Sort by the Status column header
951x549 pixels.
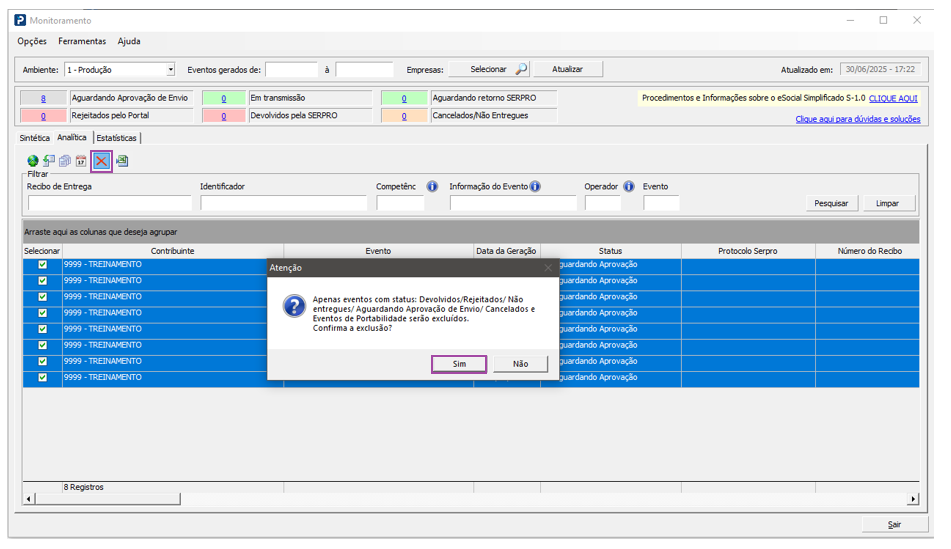[x=611, y=251]
